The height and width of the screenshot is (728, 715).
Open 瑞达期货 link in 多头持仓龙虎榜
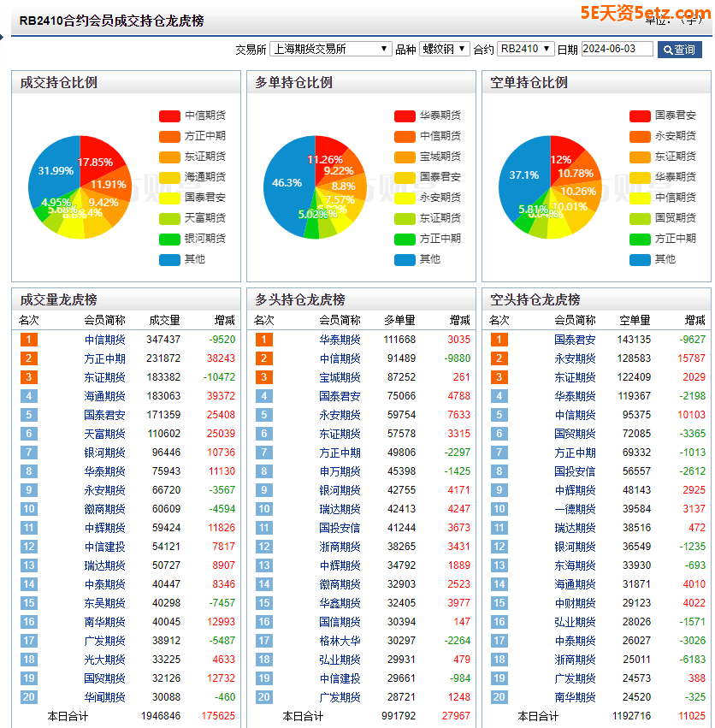point(340,509)
